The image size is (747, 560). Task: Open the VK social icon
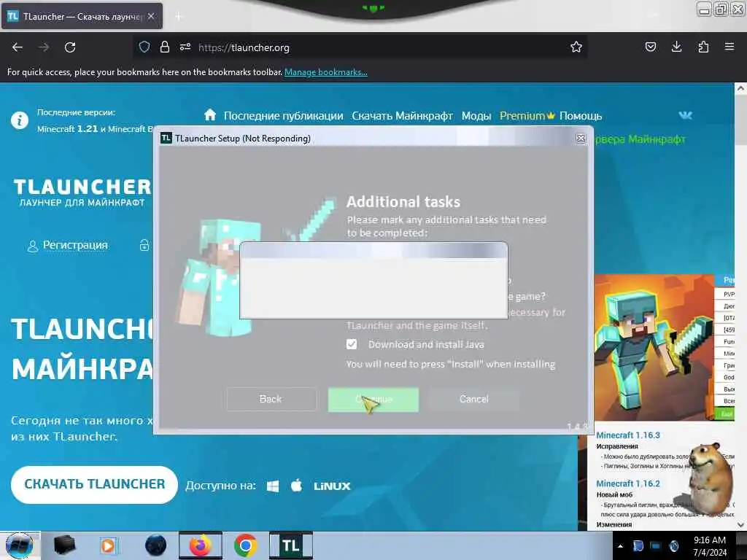(x=685, y=115)
